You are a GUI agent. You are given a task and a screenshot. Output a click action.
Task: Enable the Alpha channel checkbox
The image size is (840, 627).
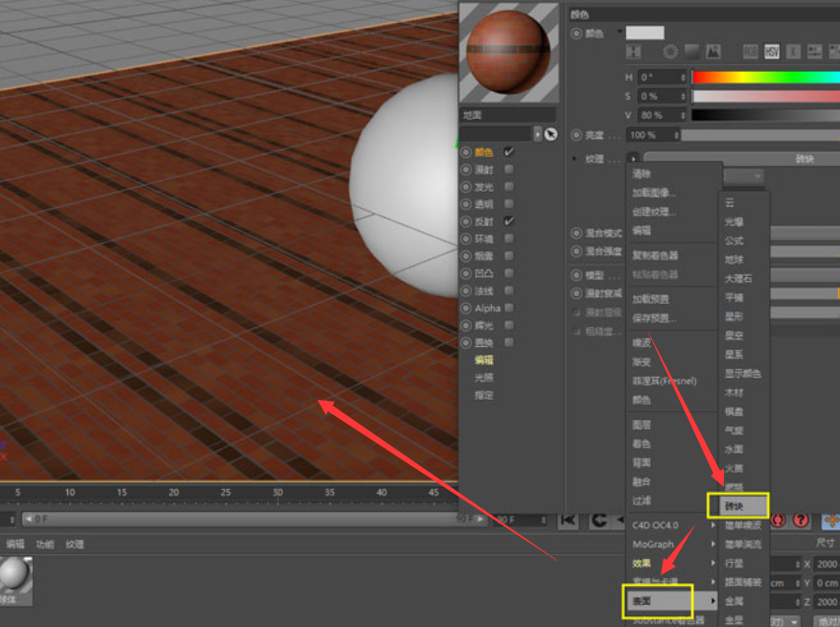coord(511,308)
